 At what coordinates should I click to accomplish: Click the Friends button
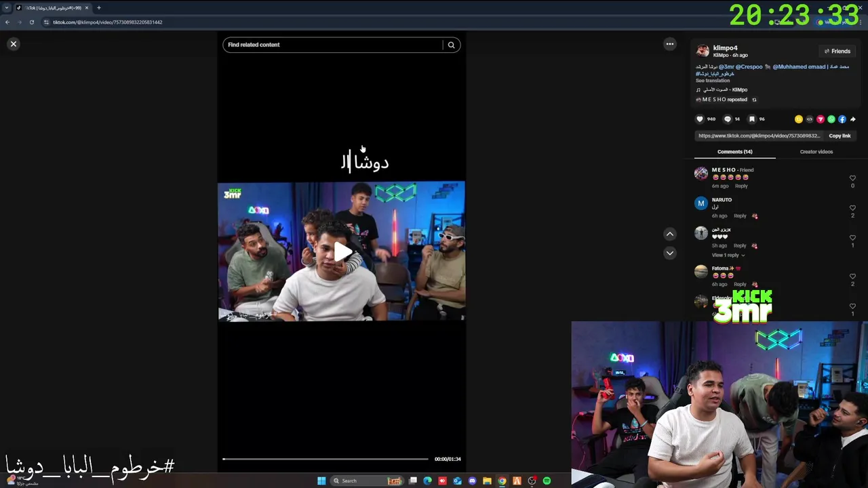pyautogui.click(x=837, y=51)
